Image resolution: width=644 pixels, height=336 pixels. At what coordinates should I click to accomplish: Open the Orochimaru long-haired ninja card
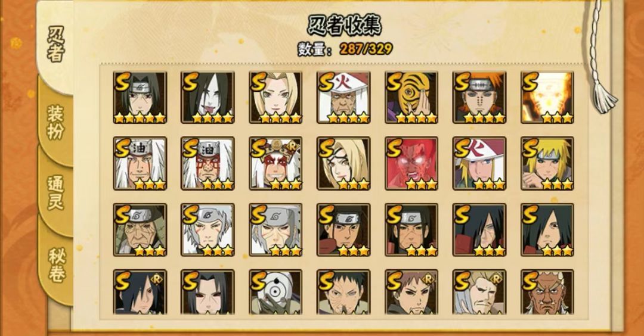click(x=208, y=98)
